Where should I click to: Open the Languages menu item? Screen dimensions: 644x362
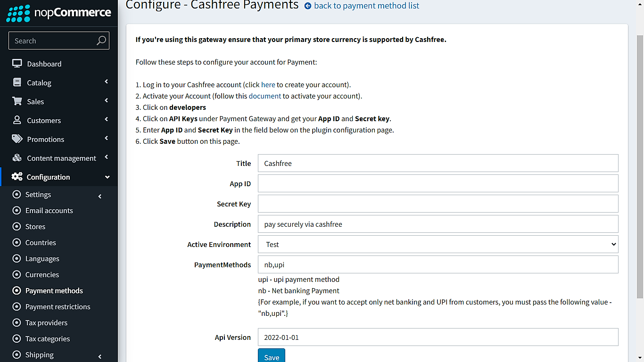point(59,259)
